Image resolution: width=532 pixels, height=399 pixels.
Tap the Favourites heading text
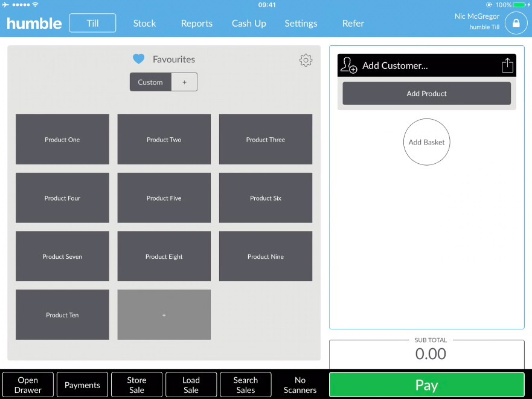(174, 59)
